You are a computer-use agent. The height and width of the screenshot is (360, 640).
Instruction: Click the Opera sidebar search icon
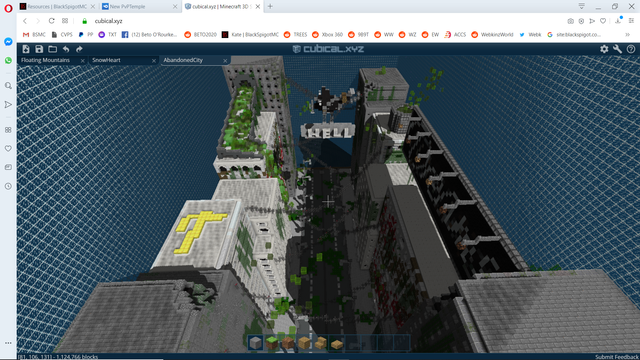click(8, 86)
